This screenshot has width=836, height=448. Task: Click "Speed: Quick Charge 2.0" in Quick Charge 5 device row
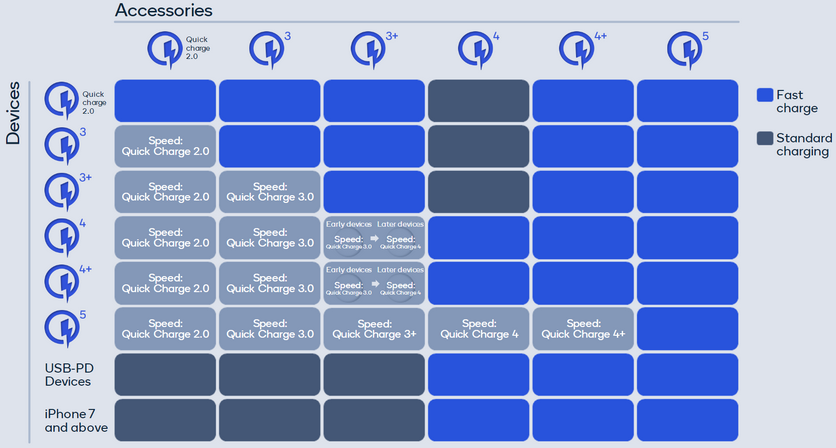(x=165, y=329)
